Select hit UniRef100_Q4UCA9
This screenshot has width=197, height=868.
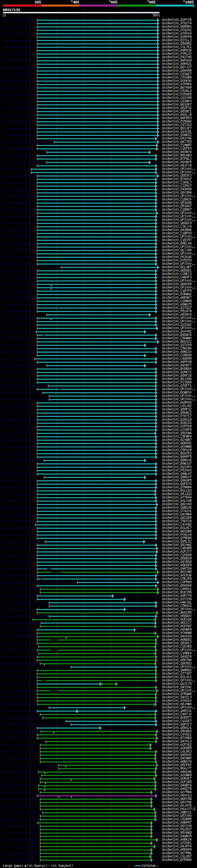pos(177,636)
